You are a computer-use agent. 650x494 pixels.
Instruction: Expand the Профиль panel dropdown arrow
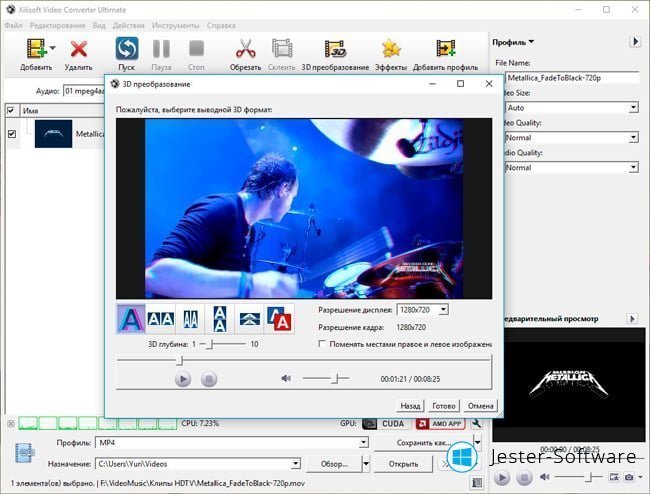coord(531,42)
